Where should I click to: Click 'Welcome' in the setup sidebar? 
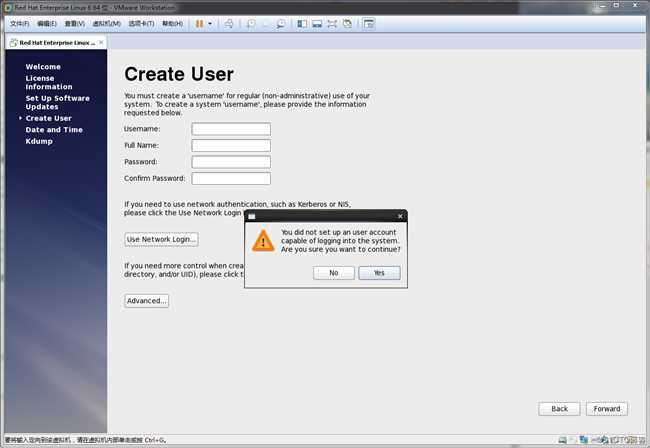(x=43, y=67)
